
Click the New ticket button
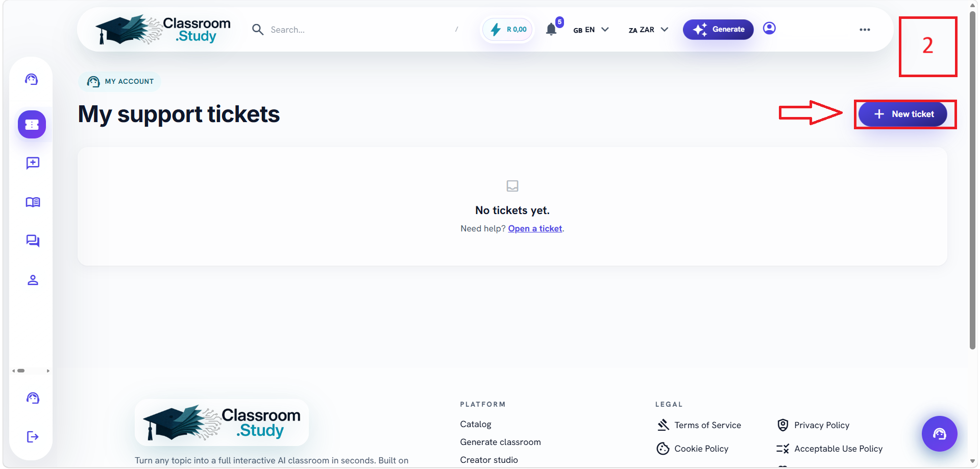click(x=902, y=114)
